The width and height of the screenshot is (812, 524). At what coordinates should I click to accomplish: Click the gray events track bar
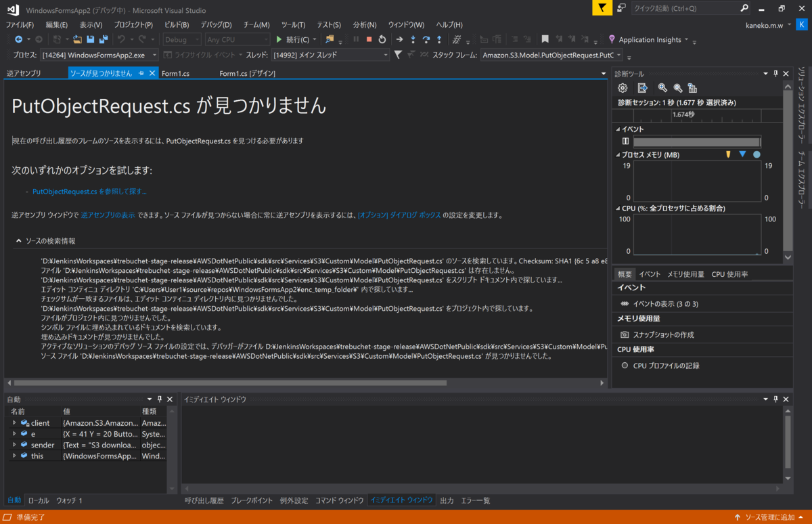[x=697, y=142]
